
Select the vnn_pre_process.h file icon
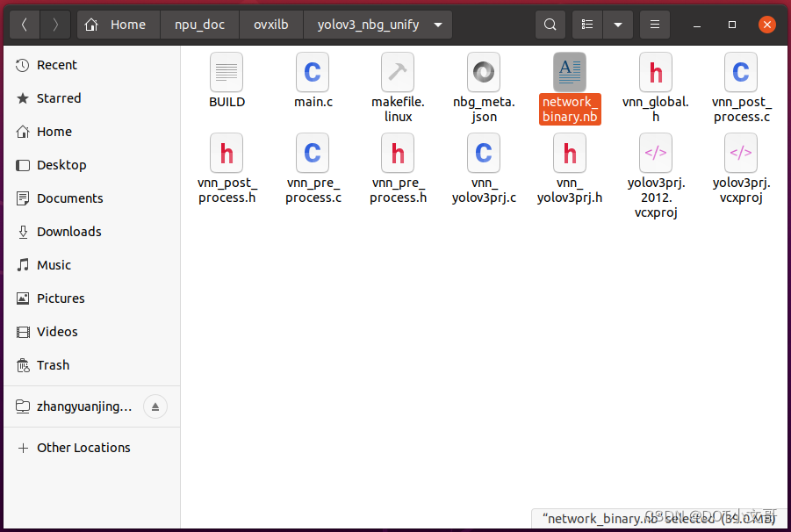click(398, 153)
